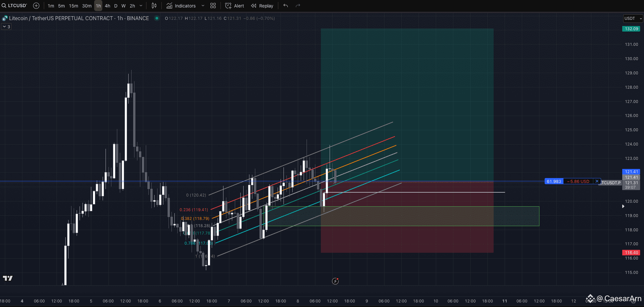Select the 0.382 (118.79) Fibonacci level label
Image resolution: width=644 pixels, height=307 pixels.
pyautogui.click(x=195, y=219)
